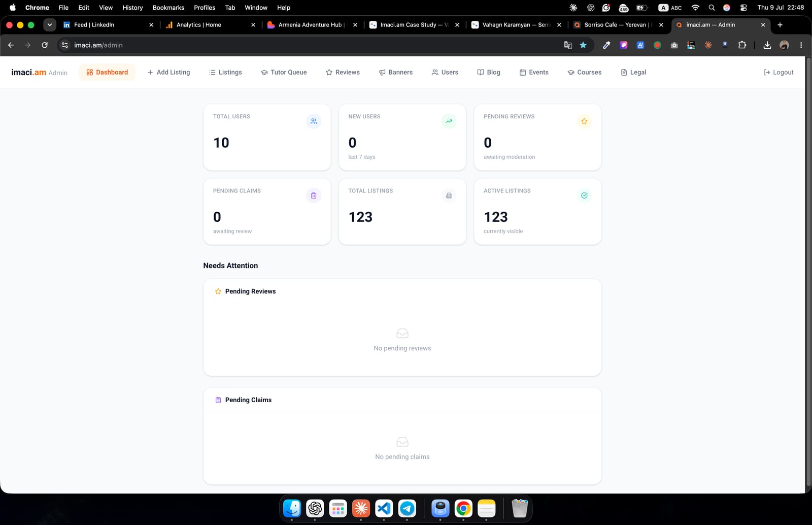Open the Legal section
Image resolution: width=812 pixels, height=525 pixels.
coord(633,72)
